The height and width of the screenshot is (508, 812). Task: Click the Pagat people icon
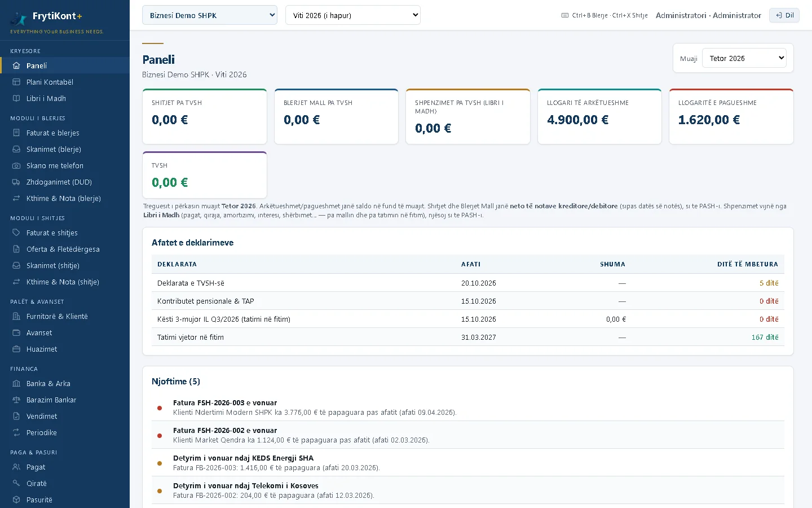pyautogui.click(x=16, y=467)
